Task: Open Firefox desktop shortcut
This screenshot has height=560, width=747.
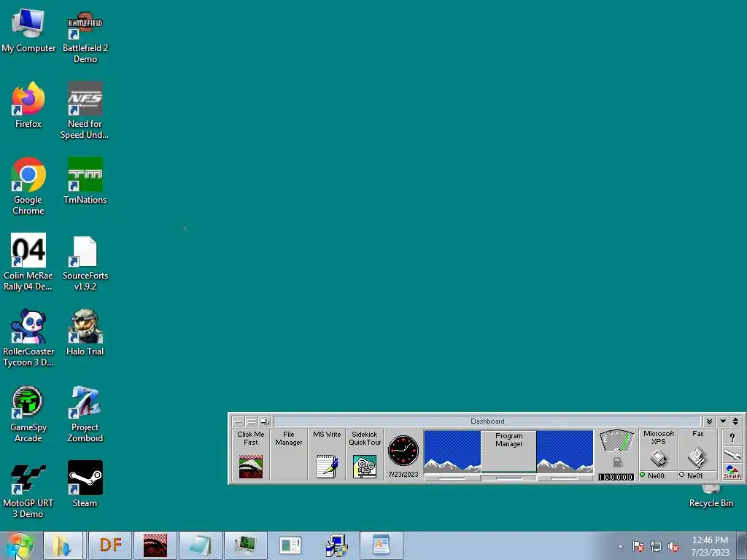Action: coord(28,105)
